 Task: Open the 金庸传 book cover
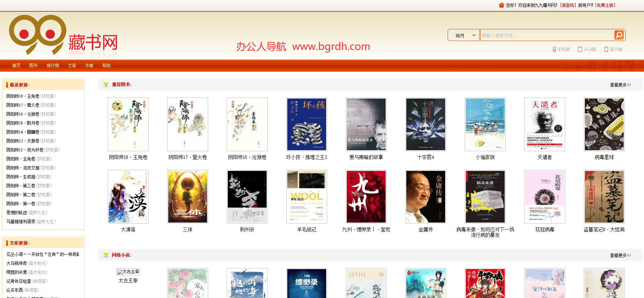[x=426, y=197]
